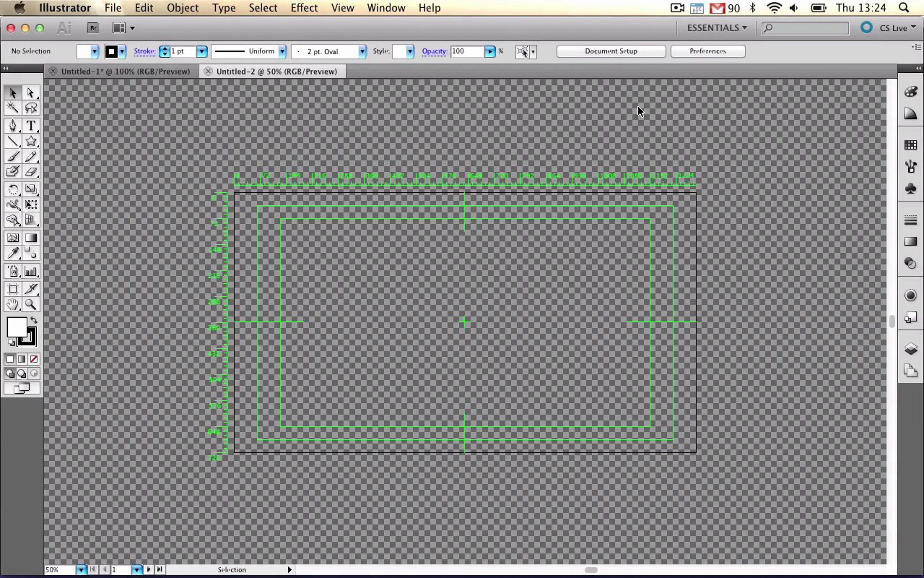Image resolution: width=924 pixels, height=578 pixels.
Task: Choose the Magic Wand tool
Action: coord(12,108)
